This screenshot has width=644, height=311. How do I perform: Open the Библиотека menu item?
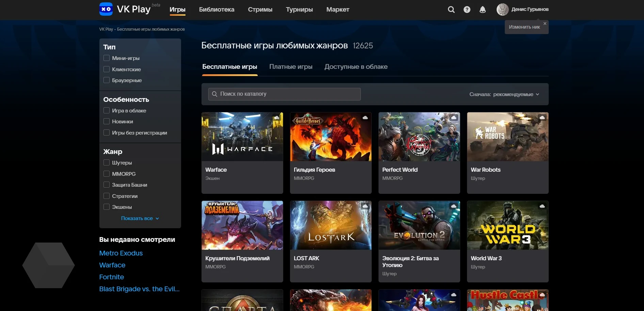pos(216,10)
